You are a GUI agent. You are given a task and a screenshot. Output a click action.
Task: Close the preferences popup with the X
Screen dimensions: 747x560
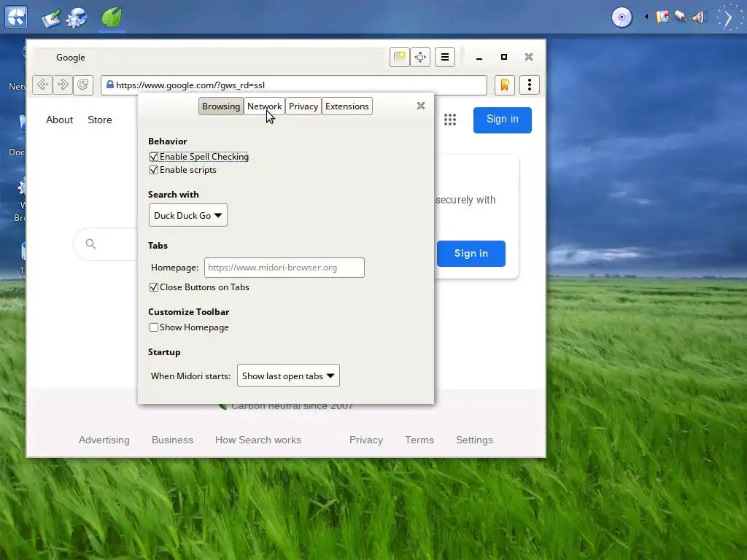[x=421, y=106]
